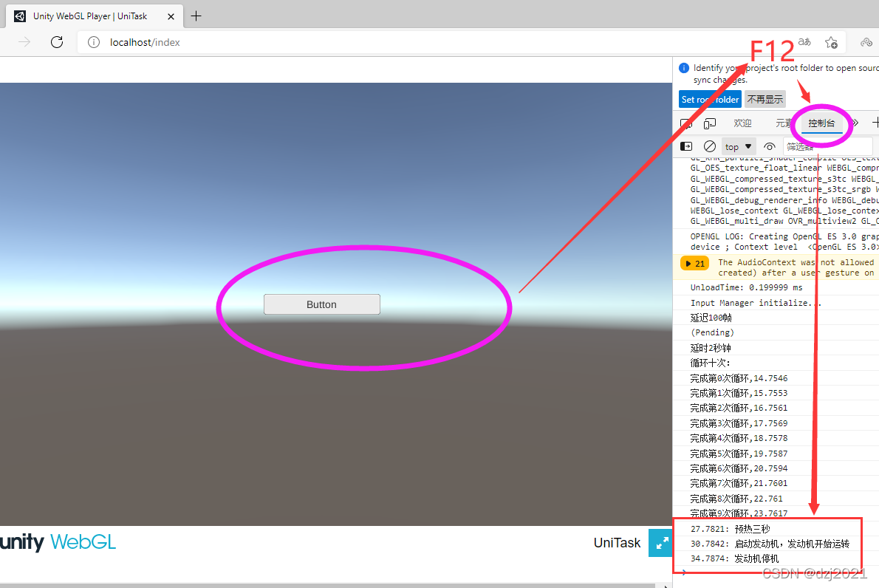879x588 pixels.
Task: Select the 完成第7次循环,21.7601 log line
Action: 776,483
